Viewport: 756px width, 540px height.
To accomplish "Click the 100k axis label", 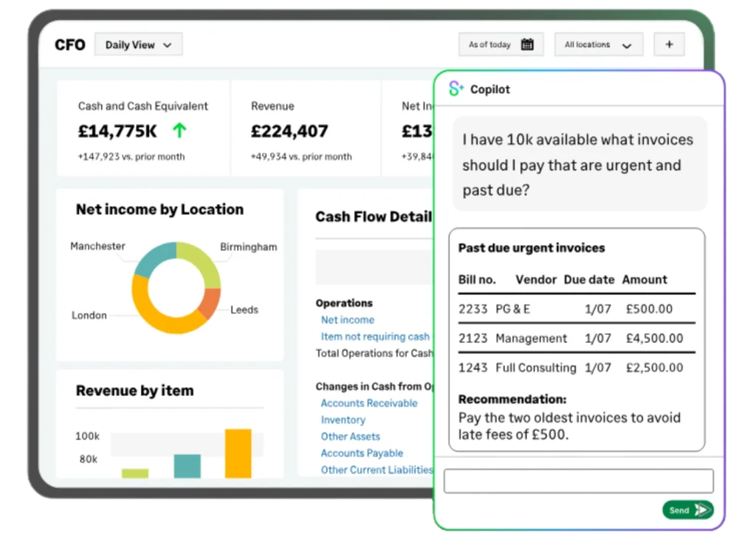I will [87, 437].
